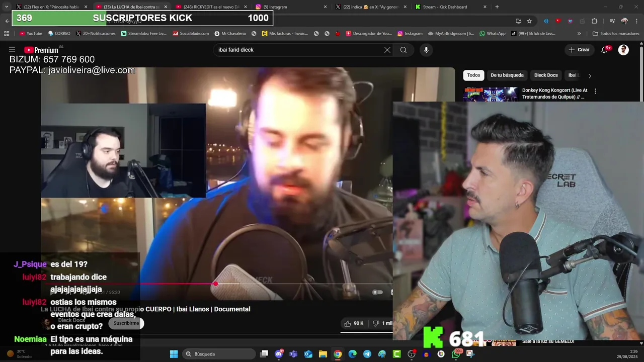Select the Todos filter chip

(x=473, y=75)
